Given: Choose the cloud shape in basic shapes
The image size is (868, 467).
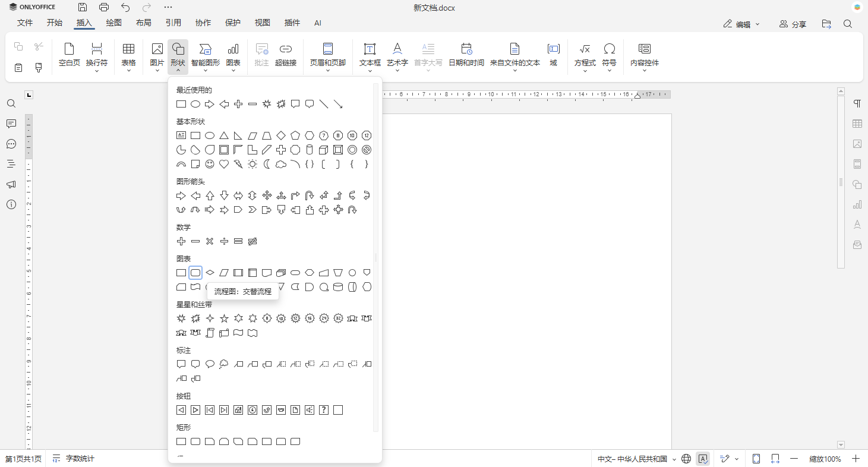Looking at the screenshot, I should click(281, 164).
